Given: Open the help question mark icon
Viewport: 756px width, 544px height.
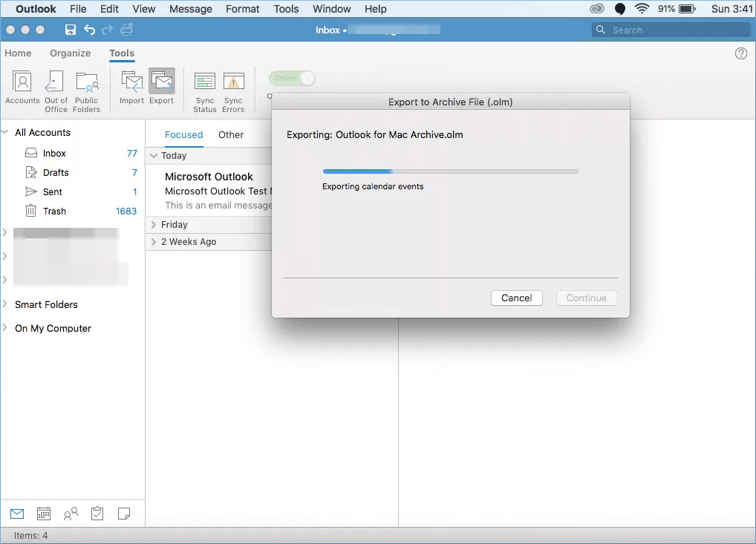Looking at the screenshot, I should tap(741, 53).
